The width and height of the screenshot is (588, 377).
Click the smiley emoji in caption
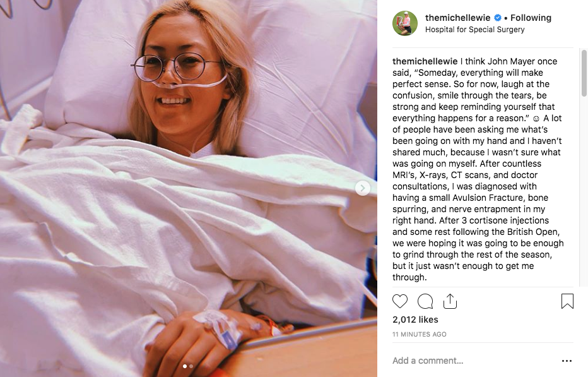536,119
